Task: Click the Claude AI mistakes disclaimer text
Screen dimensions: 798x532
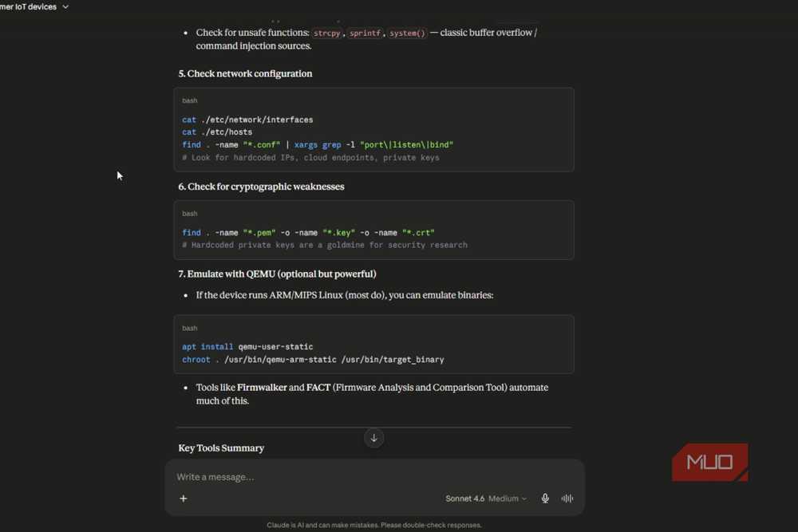Action: pos(374,525)
